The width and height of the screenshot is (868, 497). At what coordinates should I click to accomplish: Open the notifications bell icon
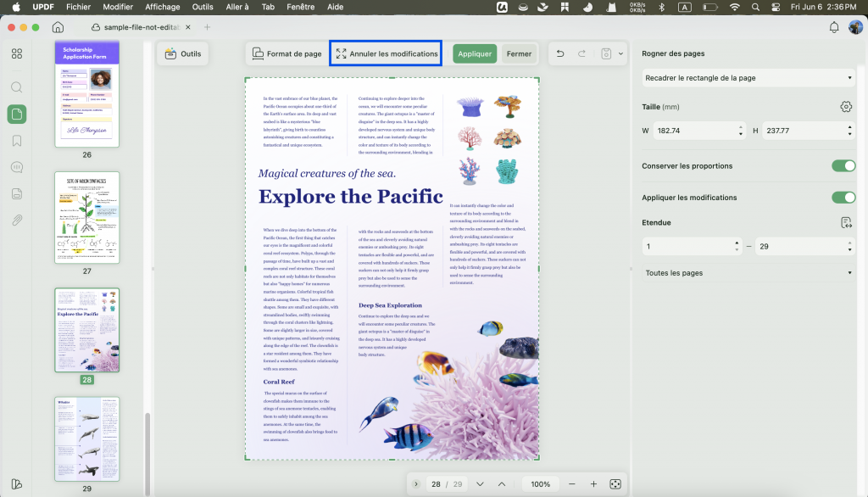pyautogui.click(x=834, y=27)
